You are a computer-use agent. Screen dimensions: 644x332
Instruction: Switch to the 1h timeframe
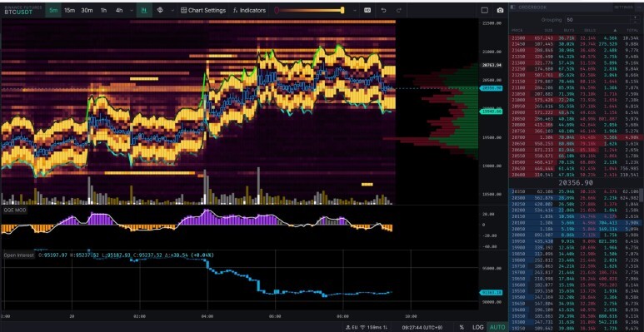click(103, 10)
